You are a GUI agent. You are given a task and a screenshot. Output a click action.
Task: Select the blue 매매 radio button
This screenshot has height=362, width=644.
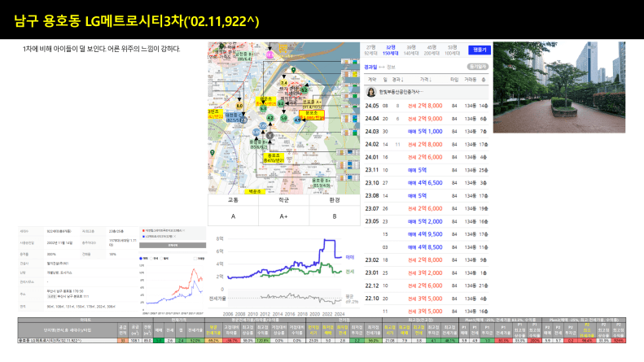pos(141,259)
